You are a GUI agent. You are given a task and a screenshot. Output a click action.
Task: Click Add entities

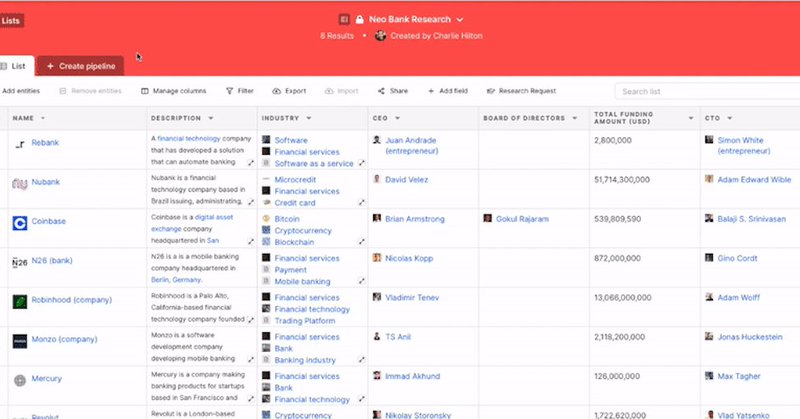click(21, 91)
